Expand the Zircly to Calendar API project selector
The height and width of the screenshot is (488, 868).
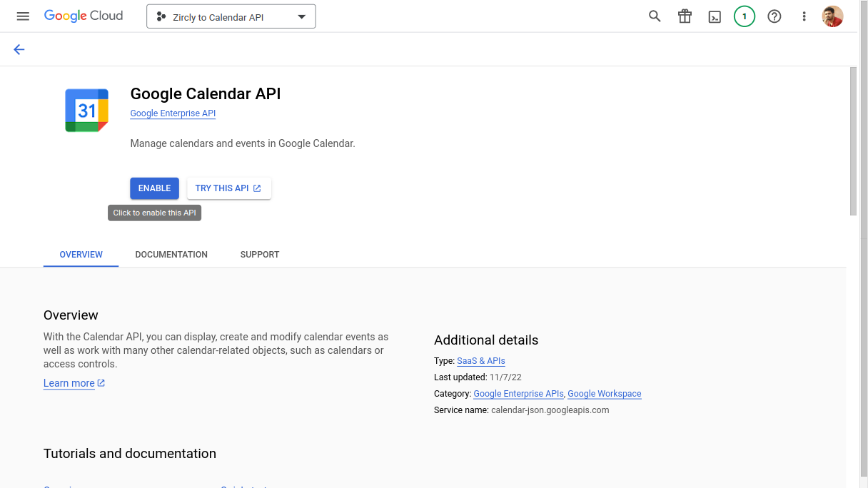coord(231,17)
